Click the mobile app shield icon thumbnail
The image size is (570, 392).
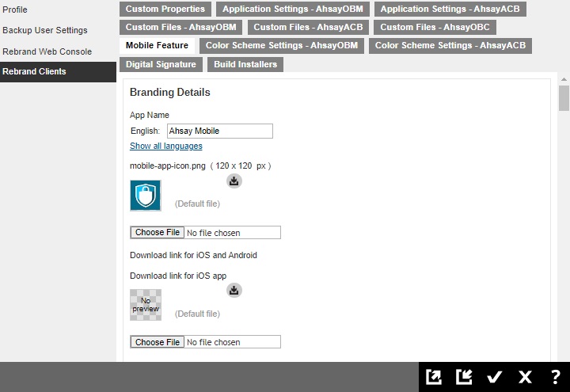(146, 196)
